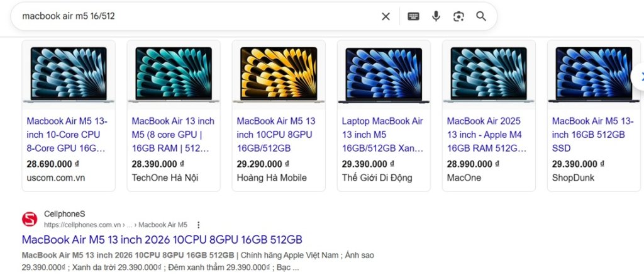Click the MacOne product laptop image
Viewport: 644px width, 277px height.
(489, 74)
